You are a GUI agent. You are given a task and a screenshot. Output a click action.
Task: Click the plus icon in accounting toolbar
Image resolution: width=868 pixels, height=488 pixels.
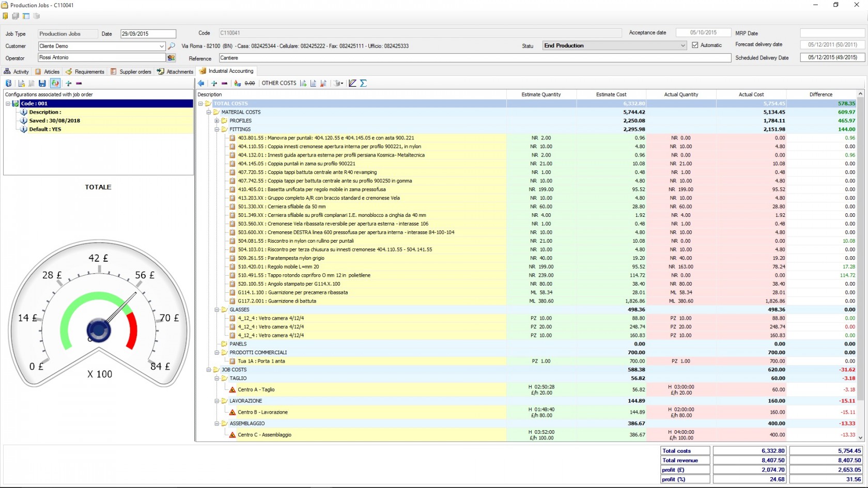click(x=214, y=83)
